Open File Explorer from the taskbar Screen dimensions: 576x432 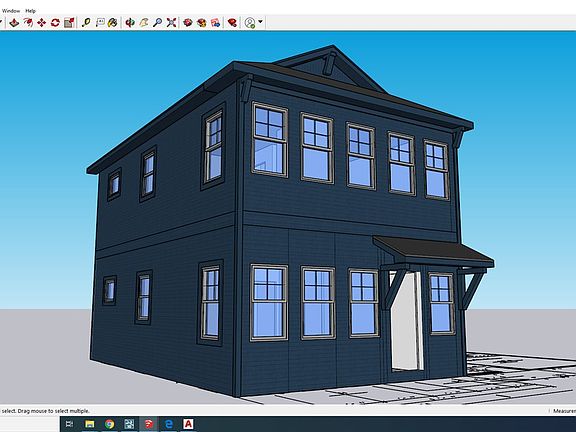pyautogui.click(x=90, y=424)
